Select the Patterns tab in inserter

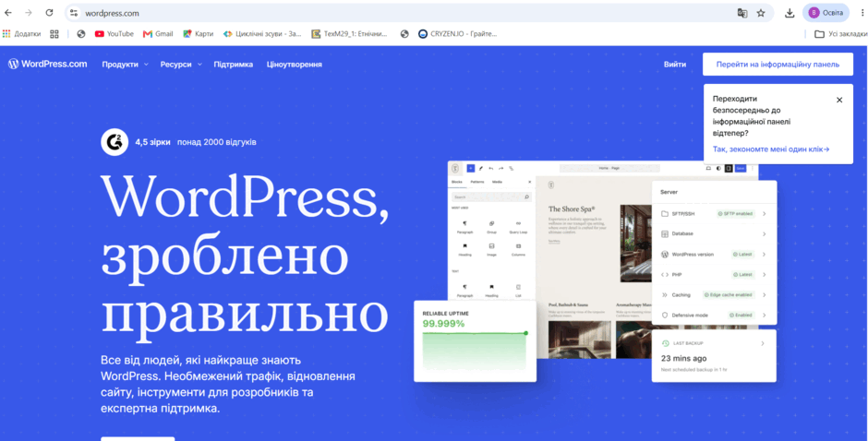pos(476,182)
